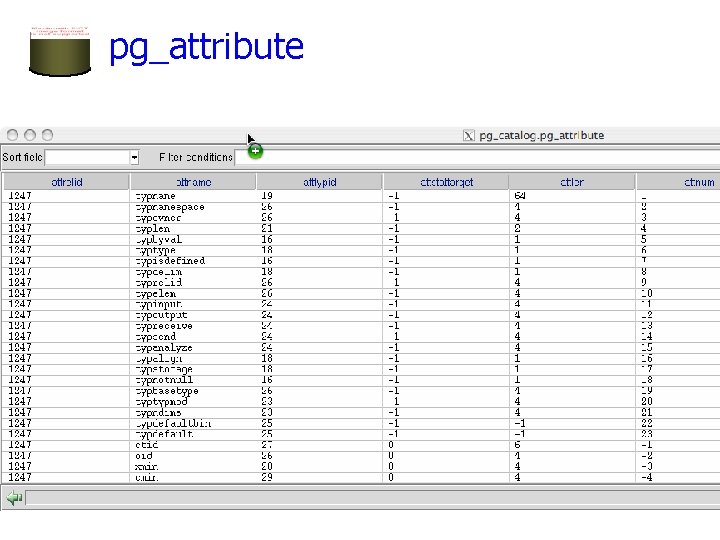
Task: Select the typstorage cell
Action: [x=193, y=370]
